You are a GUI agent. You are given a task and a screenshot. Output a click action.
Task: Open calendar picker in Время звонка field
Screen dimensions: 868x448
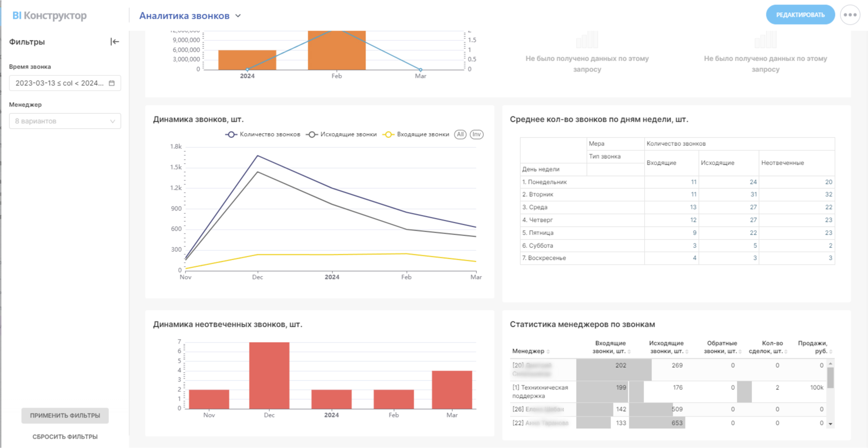click(x=112, y=83)
